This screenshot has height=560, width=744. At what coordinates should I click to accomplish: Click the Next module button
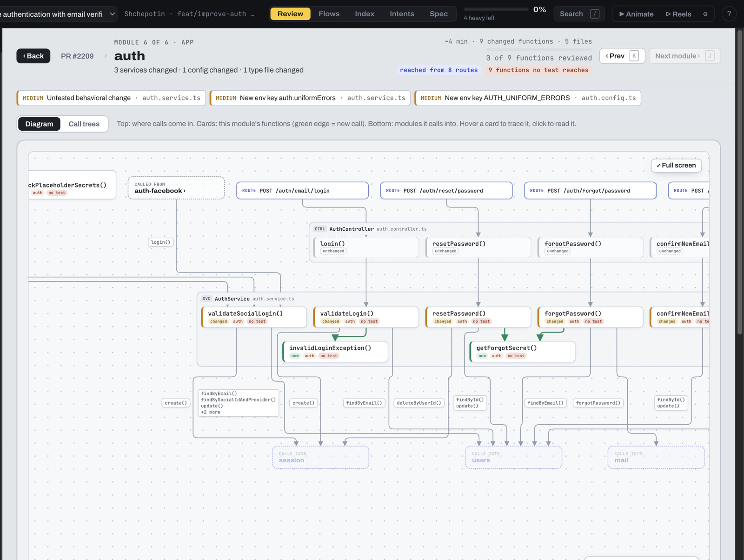[x=684, y=56]
